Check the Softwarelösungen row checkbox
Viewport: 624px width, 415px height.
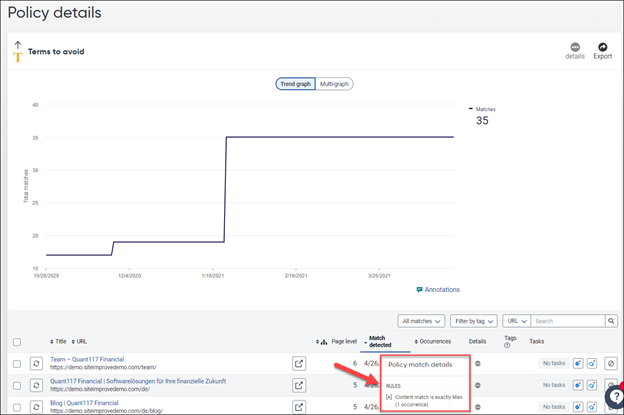[17, 385]
